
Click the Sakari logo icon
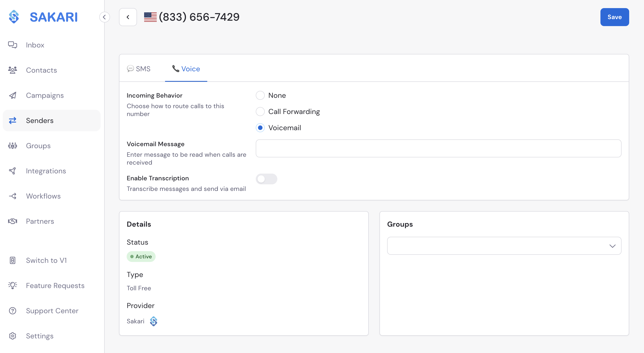click(14, 17)
